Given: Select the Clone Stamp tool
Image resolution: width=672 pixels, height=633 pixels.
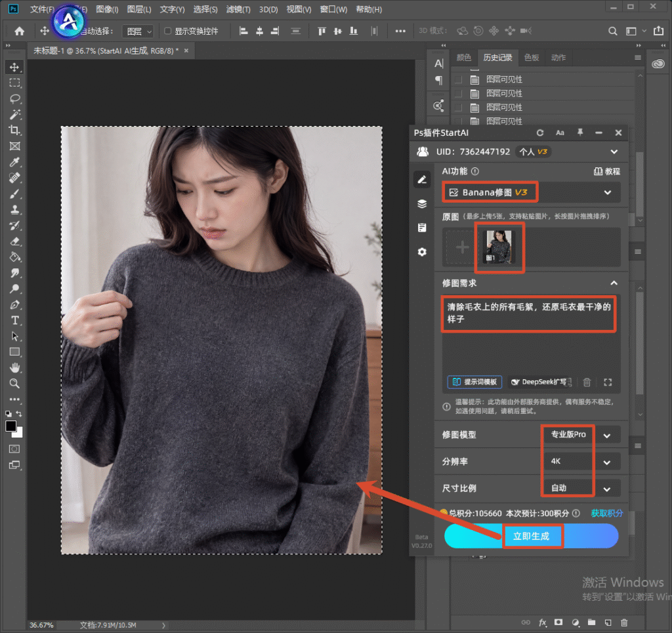Looking at the screenshot, I should pos(14,209).
